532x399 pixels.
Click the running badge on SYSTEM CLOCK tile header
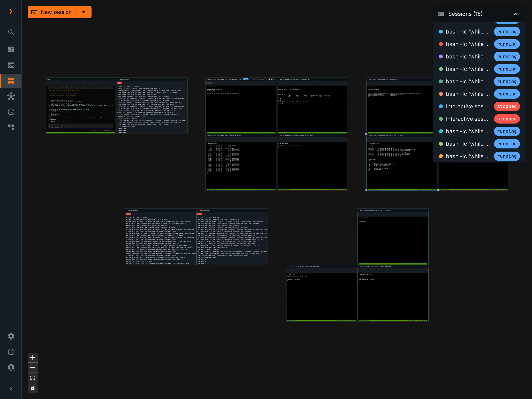pos(246,79)
